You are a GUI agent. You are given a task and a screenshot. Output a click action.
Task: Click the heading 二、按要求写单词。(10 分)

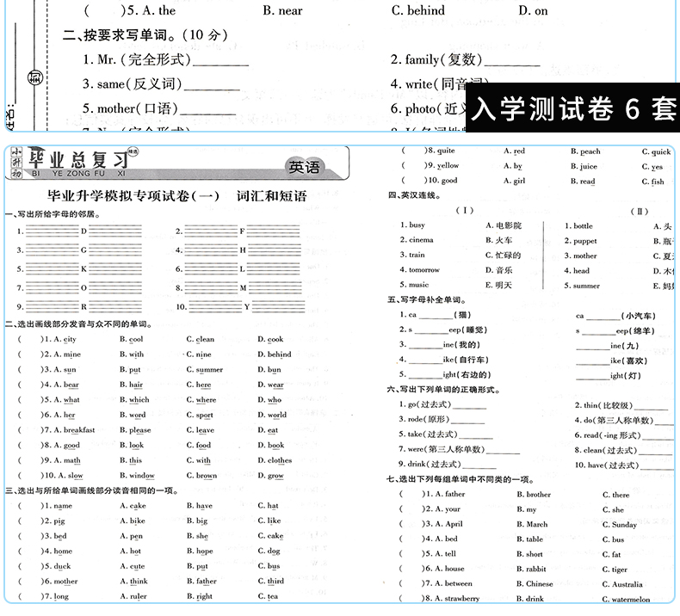(145, 34)
